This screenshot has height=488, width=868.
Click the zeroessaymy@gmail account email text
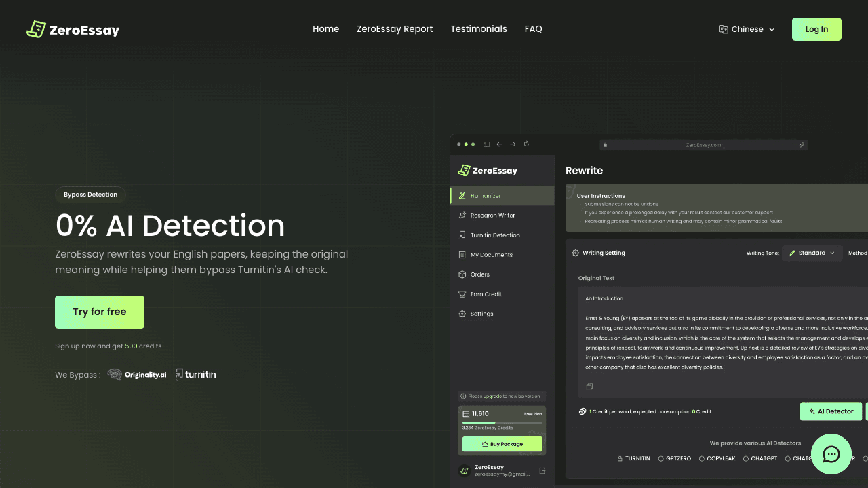tap(502, 474)
